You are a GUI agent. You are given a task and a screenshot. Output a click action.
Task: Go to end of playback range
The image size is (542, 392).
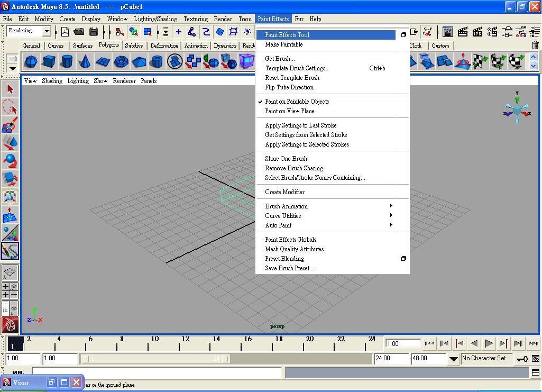[x=533, y=343]
